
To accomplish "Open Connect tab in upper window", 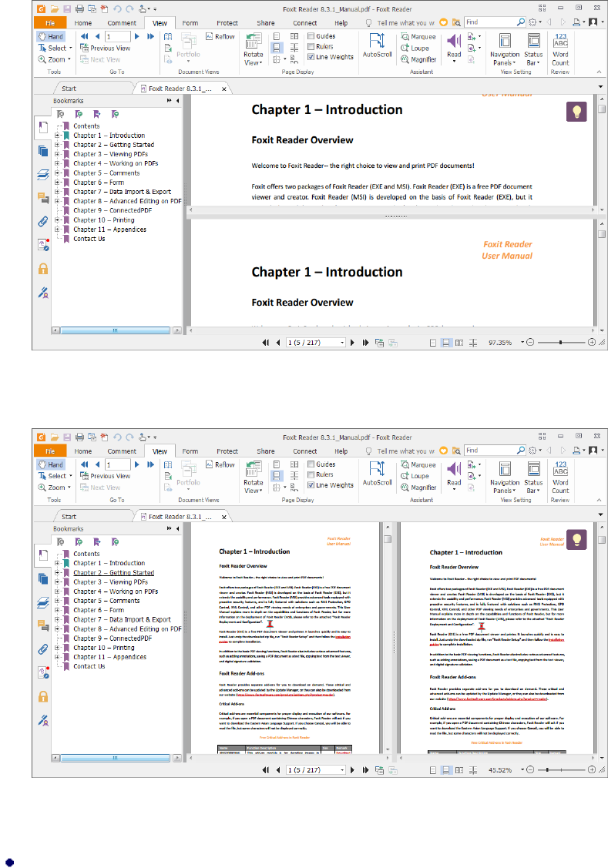I will 304,23.
